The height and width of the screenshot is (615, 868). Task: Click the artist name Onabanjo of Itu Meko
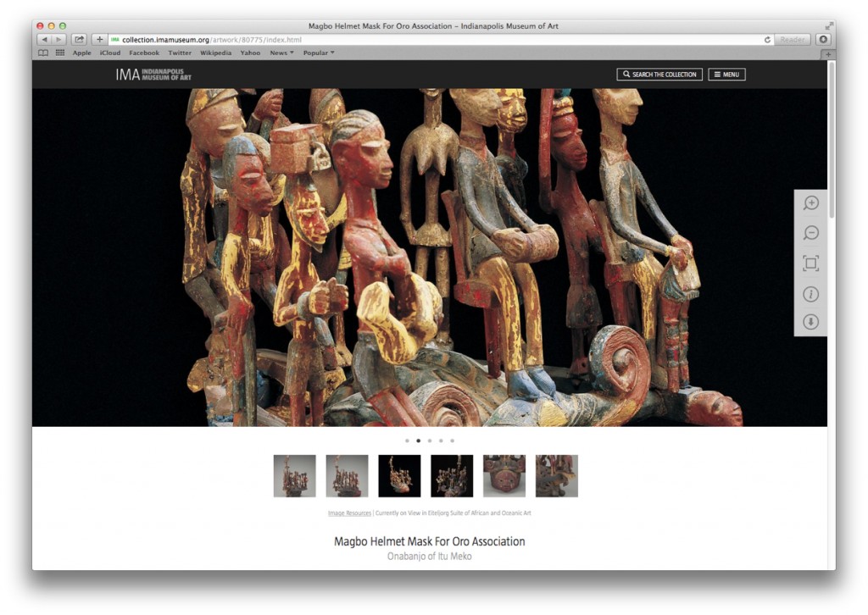(x=430, y=557)
